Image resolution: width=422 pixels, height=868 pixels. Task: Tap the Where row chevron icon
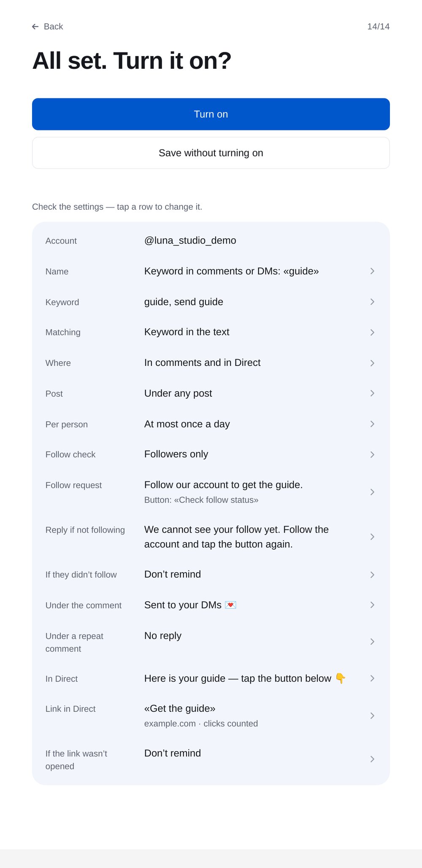tap(372, 363)
